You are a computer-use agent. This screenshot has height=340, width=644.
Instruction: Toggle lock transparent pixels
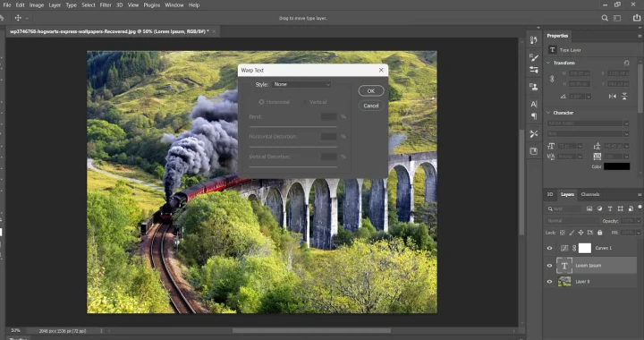click(x=563, y=233)
